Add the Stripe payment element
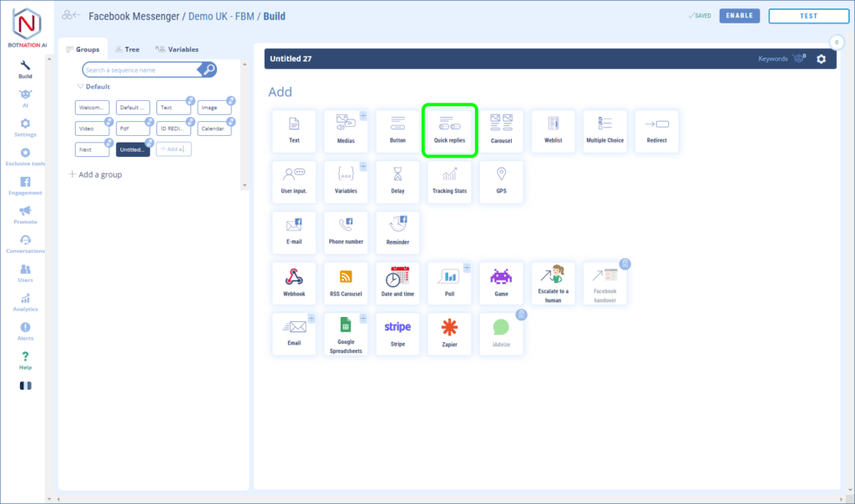This screenshot has height=504, width=855. tap(397, 334)
